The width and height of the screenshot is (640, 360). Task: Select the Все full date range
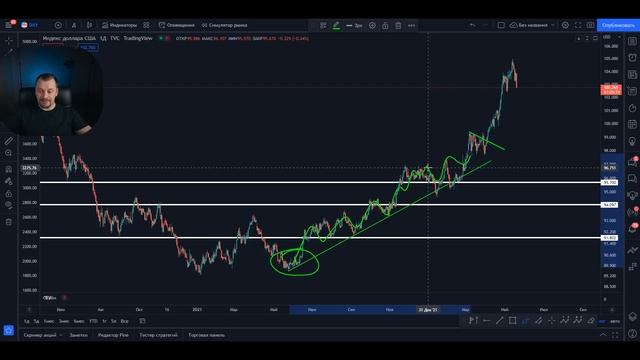124,321
